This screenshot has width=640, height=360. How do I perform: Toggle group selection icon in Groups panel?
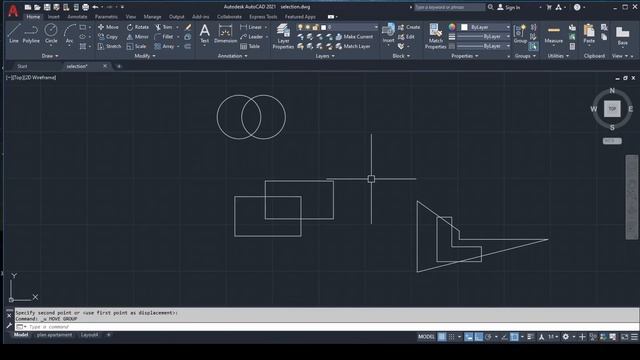click(533, 47)
